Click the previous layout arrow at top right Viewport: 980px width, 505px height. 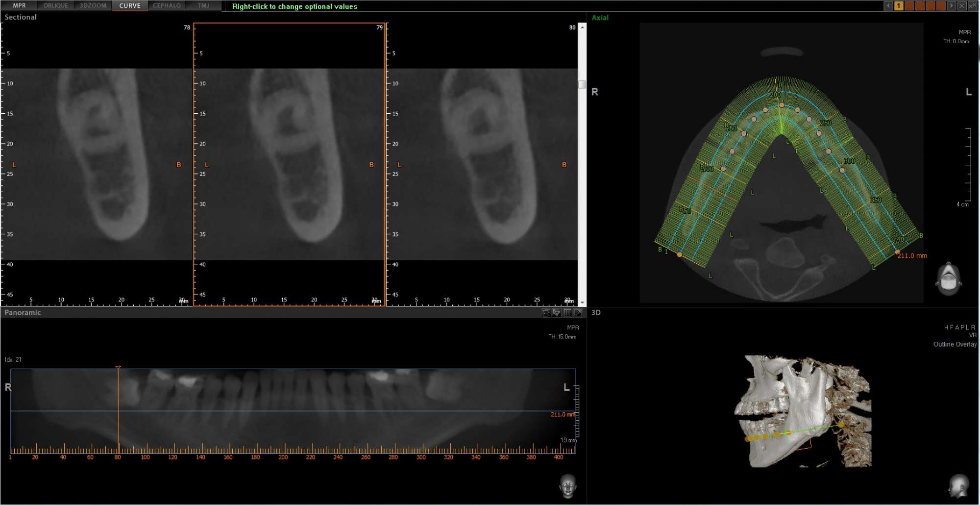click(x=888, y=6)
